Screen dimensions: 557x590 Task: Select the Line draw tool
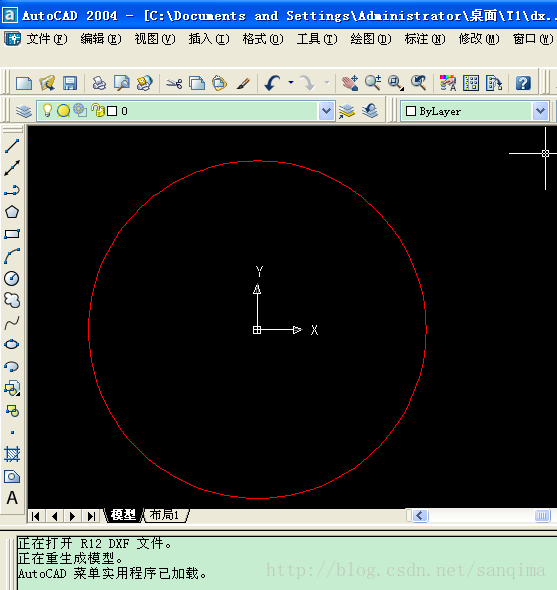pos(12,146)
